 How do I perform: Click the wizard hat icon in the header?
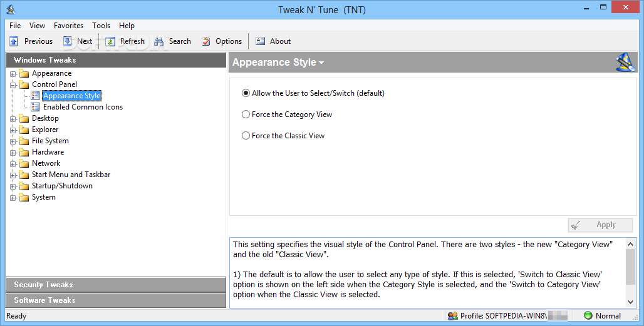click(x=626, y=63)
